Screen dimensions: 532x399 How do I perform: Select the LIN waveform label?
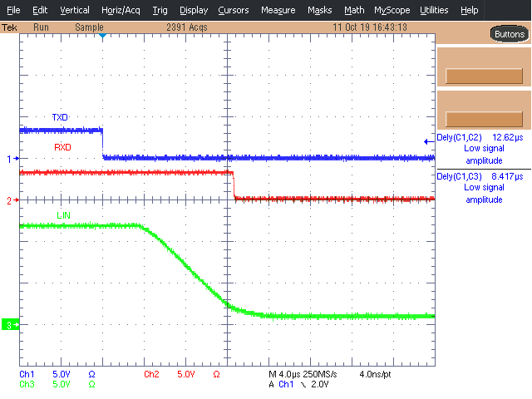coord(63,216)
